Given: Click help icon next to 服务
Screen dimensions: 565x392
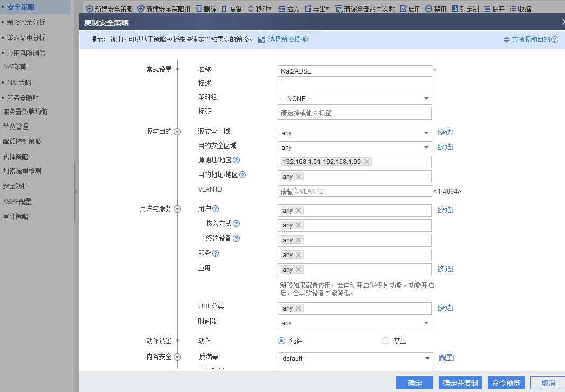Looking at the screenshot, I should [x=215, y=253].
